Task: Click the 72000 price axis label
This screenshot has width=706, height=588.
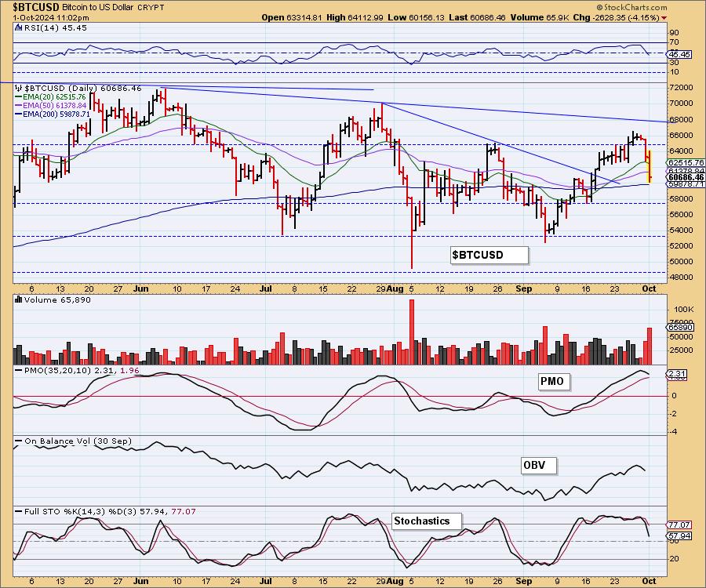Action: coord(682,87)
